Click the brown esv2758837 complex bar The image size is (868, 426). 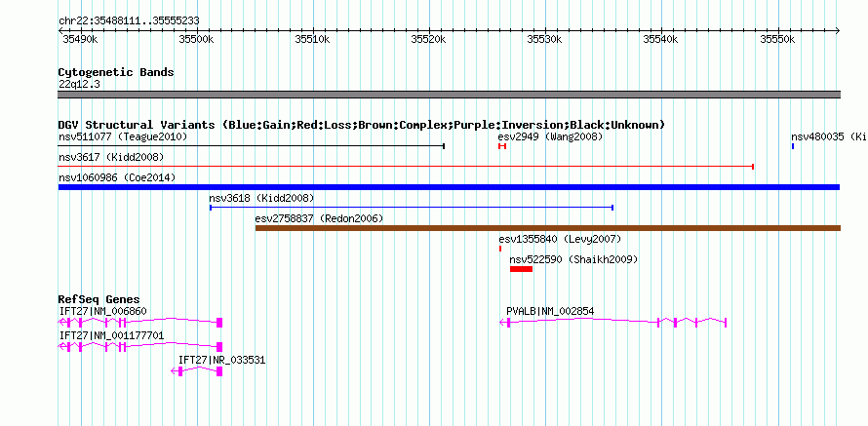click(547, 228)
